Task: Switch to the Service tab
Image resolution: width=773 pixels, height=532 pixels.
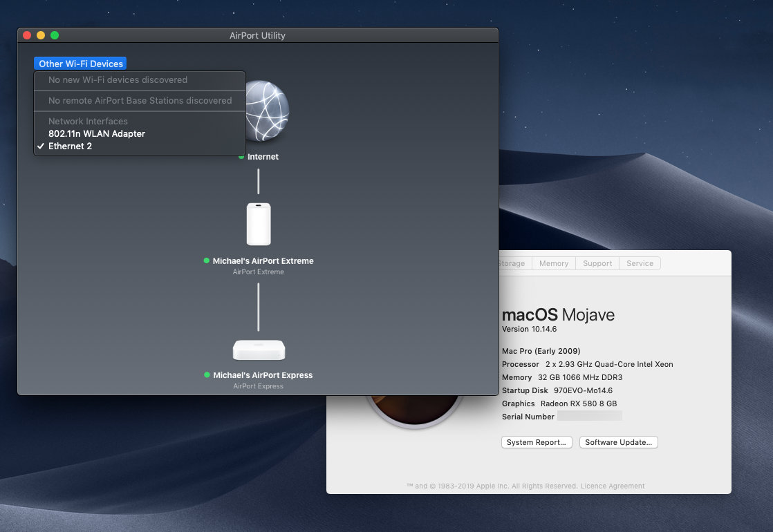Action: 640,263
